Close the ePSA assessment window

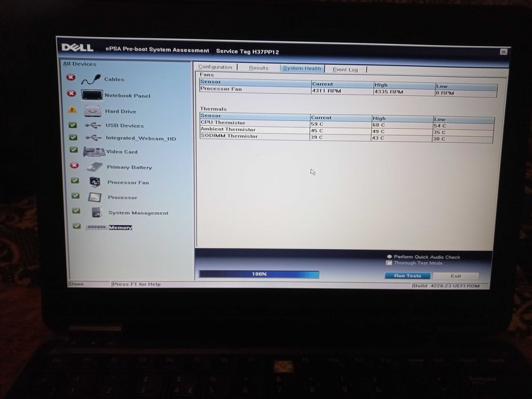(503, 52)
